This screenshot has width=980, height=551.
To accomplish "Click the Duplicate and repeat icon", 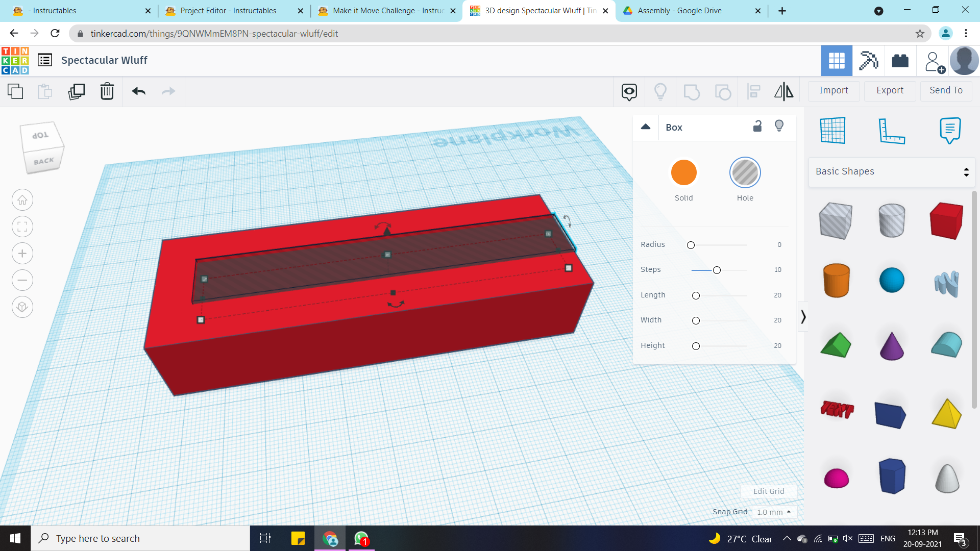I will pos(77,91).
